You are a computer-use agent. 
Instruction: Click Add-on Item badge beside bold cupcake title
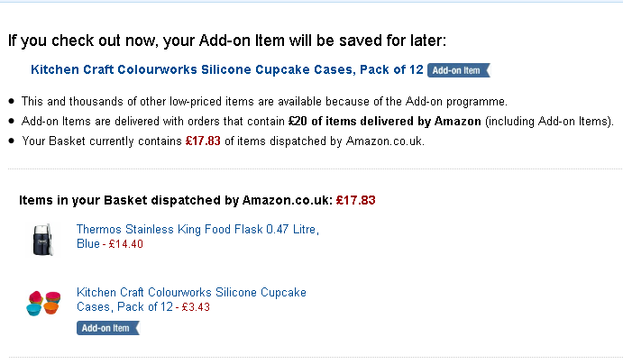click(x=459, y=70)
